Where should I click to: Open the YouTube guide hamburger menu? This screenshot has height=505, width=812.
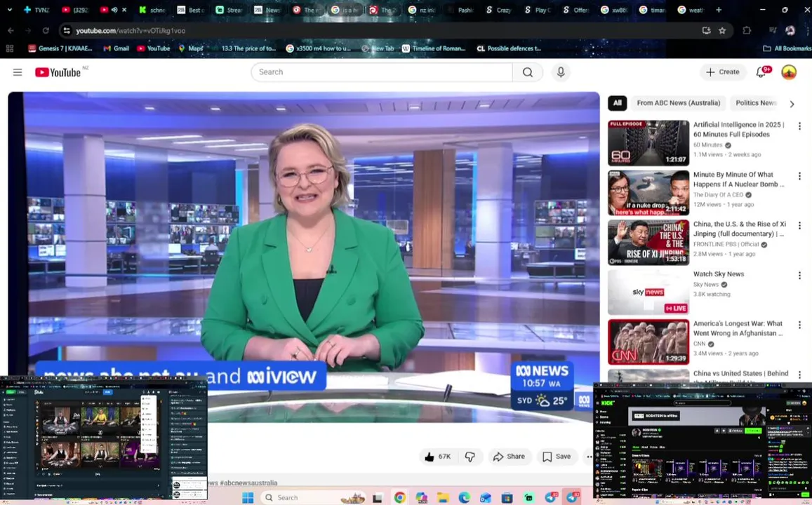(x=18, y=72)
